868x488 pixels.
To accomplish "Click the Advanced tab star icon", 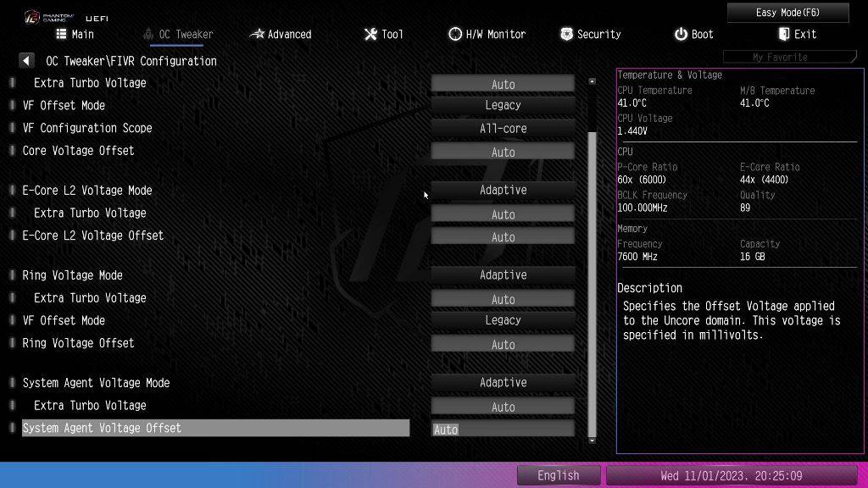I will click(x=257, y=34).
